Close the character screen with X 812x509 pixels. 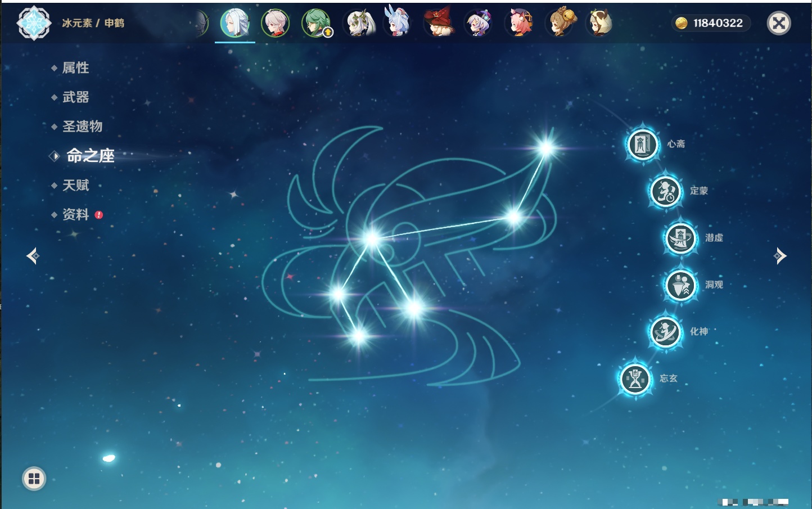[779, 23]
